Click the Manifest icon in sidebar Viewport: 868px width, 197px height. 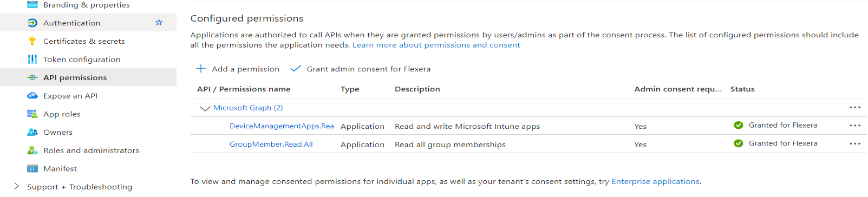coord(32,168)
